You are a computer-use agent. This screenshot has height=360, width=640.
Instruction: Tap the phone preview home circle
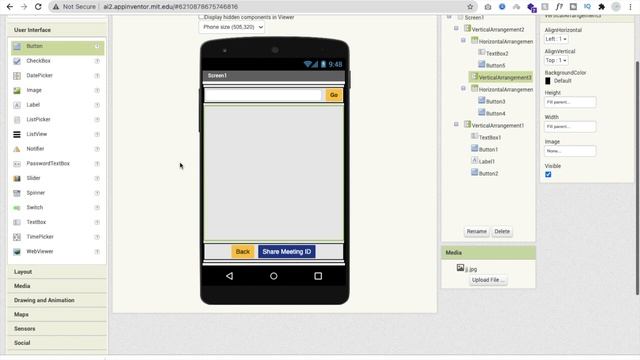[273, 276]
